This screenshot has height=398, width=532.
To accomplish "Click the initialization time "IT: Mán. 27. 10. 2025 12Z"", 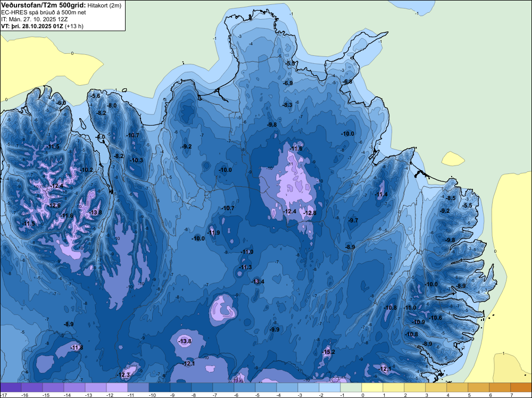I will [x=34, y=19].
